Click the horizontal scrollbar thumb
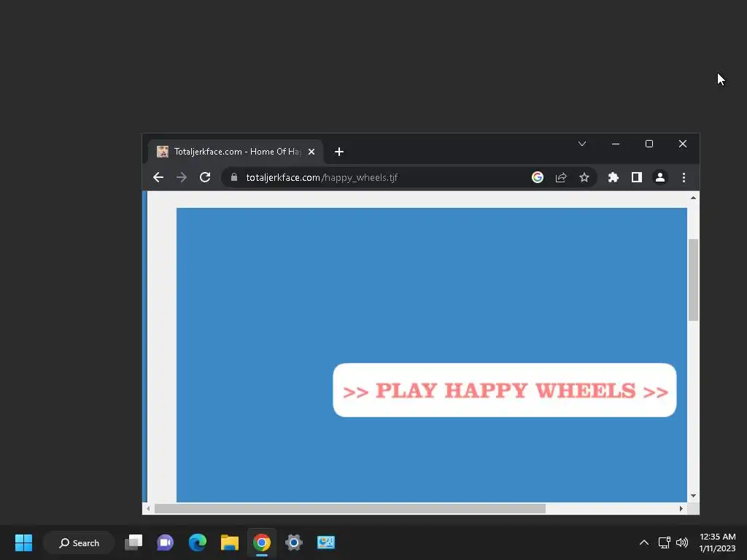 click(x=350, y=508)
